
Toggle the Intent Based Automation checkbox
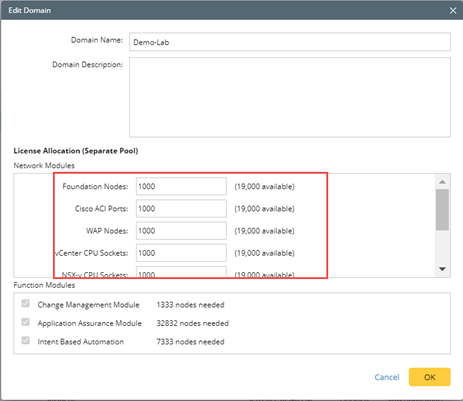point(26,341)
